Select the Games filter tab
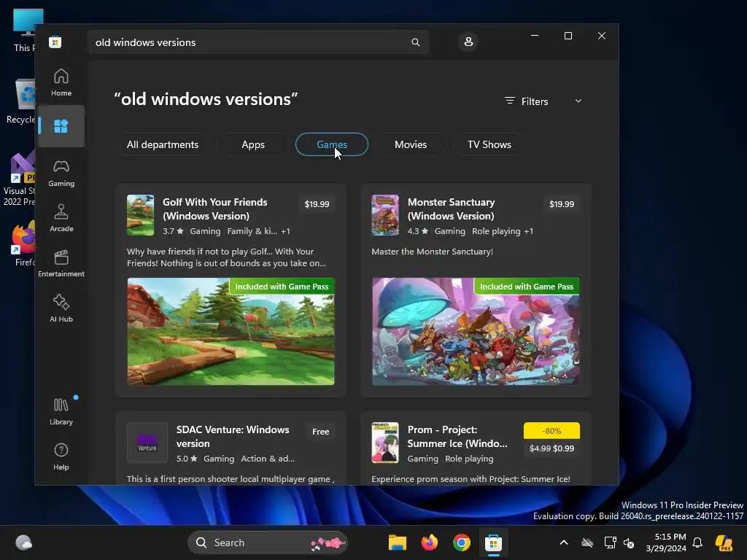Image resolution: width=747 pixels, height=560 pixels. point(332,144)
